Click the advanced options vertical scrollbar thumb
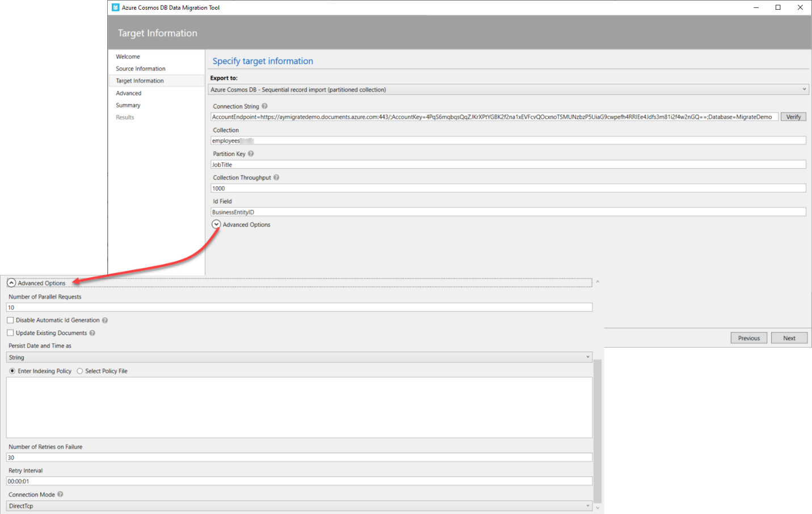This screenshot has width=812, height=514. [x=598, y=432]
